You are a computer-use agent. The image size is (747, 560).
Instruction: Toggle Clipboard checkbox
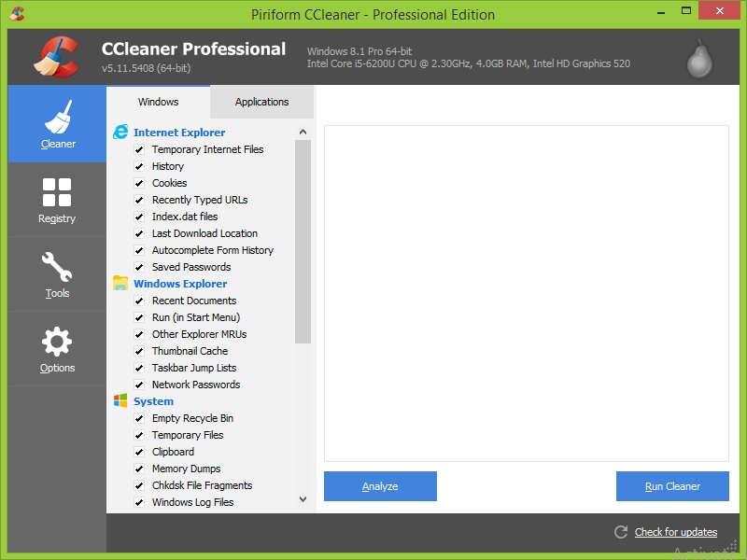pos(139,452)
